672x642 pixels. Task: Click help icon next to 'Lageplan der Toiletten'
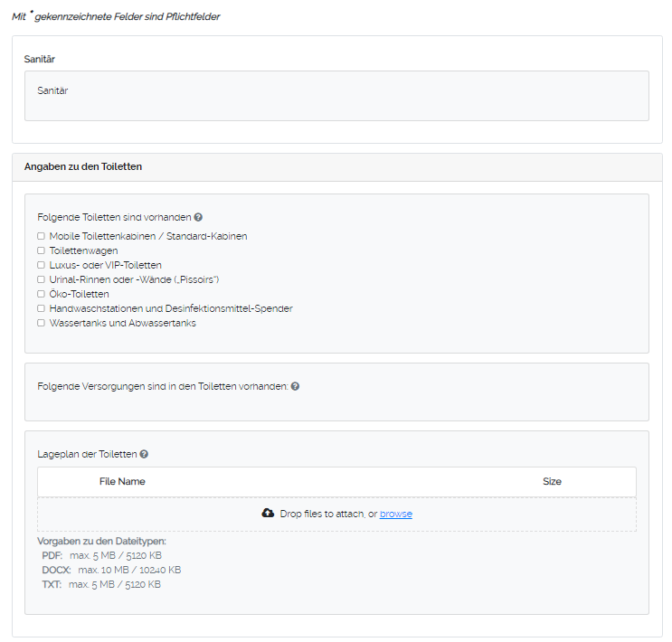click(x=144, y=455)
